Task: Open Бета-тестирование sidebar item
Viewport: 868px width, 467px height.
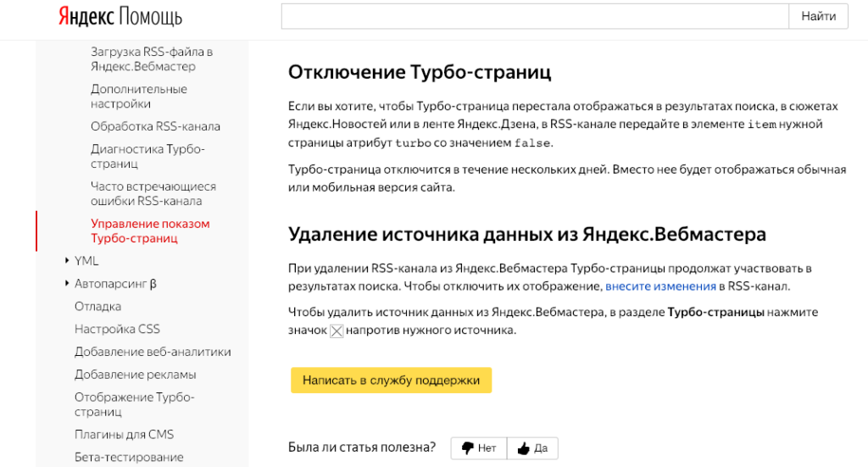Action: (129, 457)
